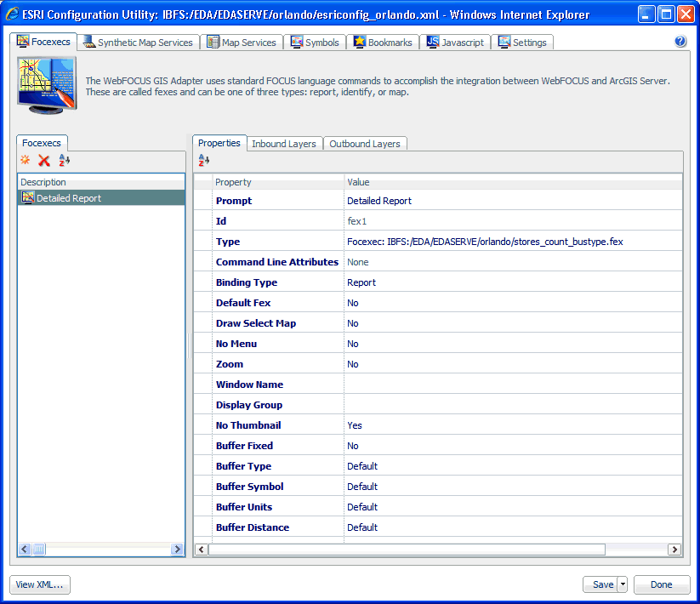
Task: Click the Internet Explorer title bar icon
Action: coord(12,14)
